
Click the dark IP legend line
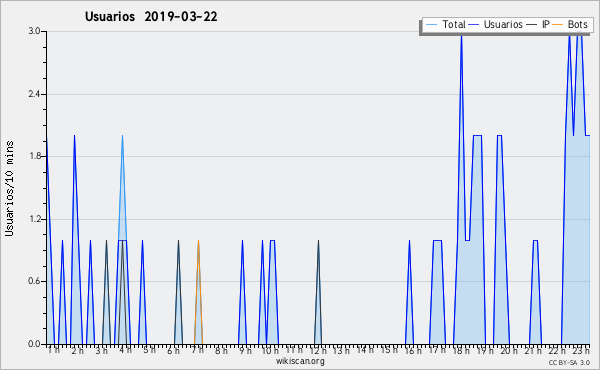click(532, 25)
